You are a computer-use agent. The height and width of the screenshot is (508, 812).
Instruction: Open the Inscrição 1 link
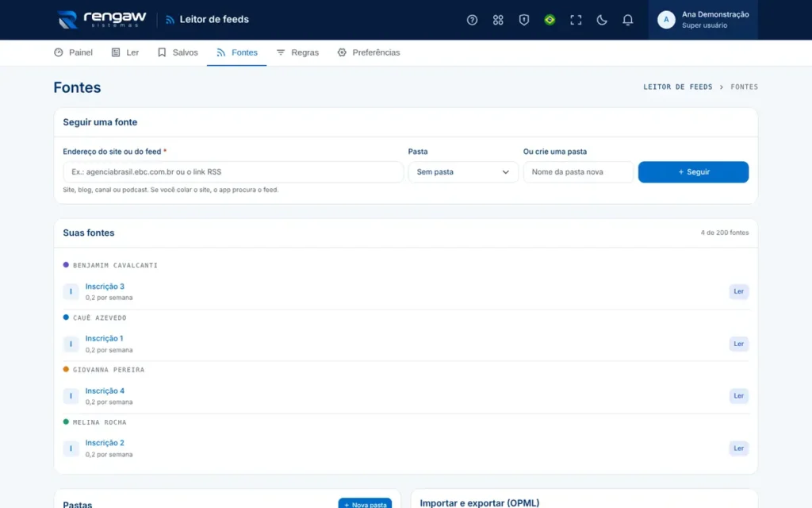(x=104, y=338)
